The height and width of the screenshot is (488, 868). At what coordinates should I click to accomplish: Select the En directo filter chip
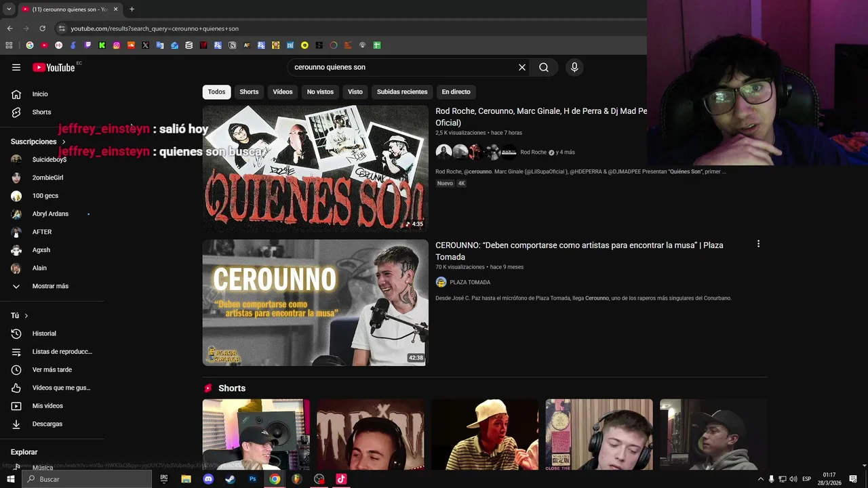click(456, 91)
